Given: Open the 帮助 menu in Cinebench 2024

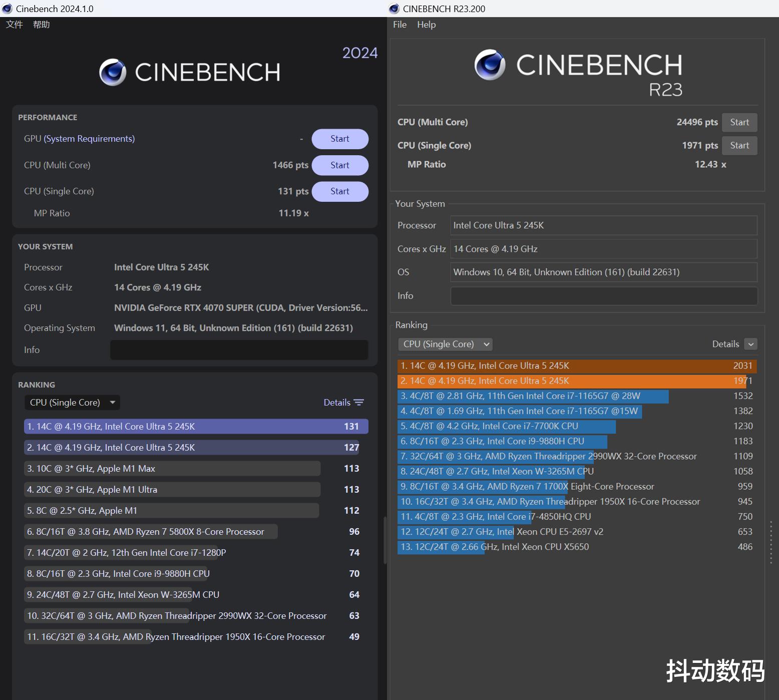Looking at the screenshot, I should tap(42, 25).
